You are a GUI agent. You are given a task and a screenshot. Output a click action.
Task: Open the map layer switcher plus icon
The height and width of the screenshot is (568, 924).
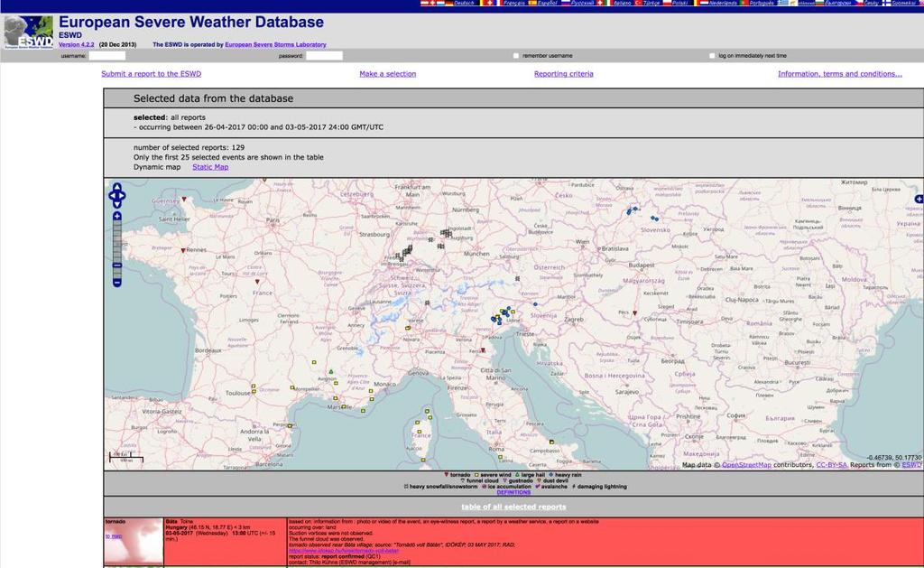(x=919, y=200)
